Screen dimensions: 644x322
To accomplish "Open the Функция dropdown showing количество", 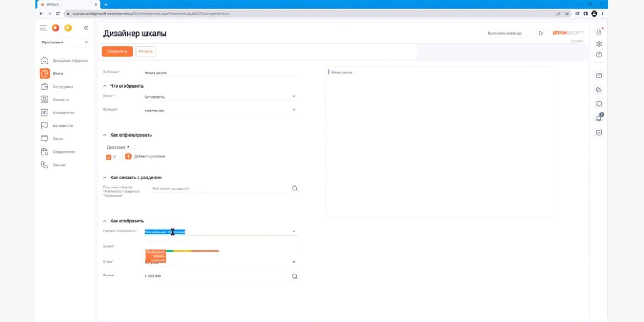I will click(220, 110).
